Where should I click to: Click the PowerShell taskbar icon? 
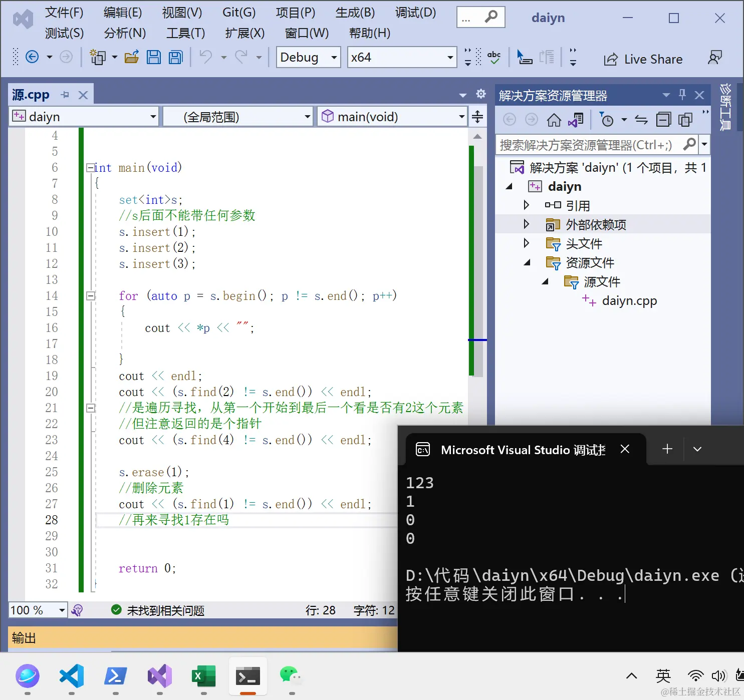[115, 676]
